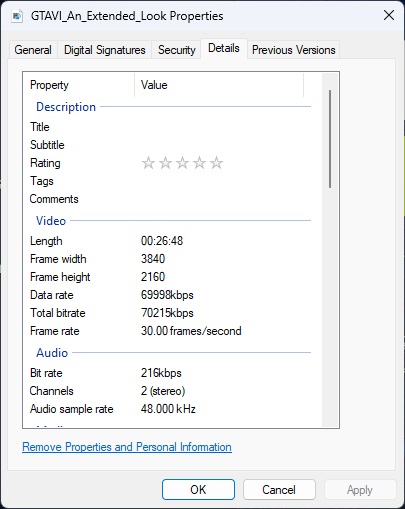Click the Description section heading

pos(66,107)
